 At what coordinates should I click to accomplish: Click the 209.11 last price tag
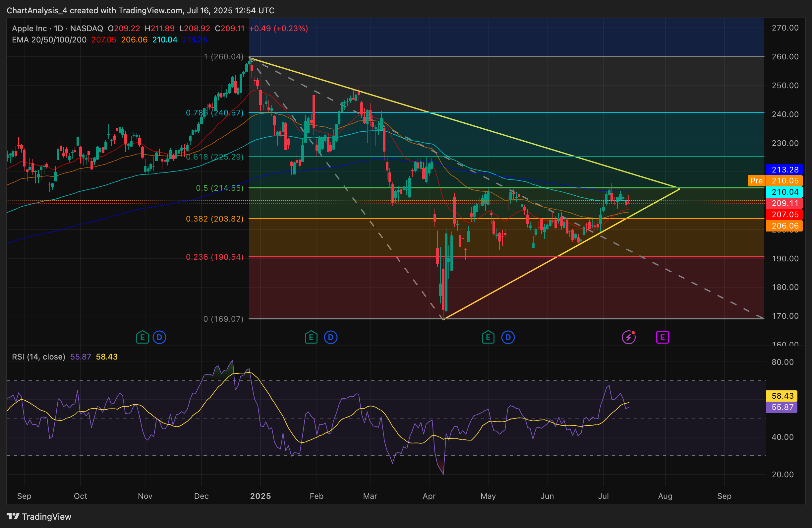(x=784, y=203)
